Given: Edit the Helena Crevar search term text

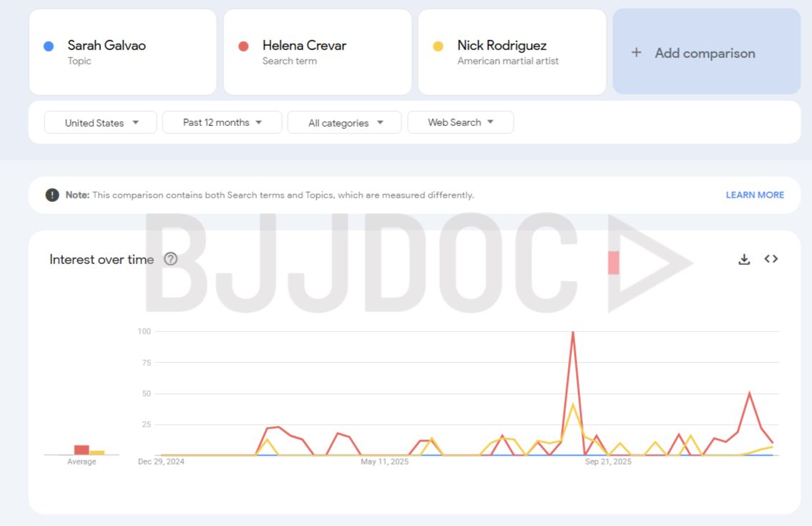Looking at the screenshot, I should [304, 46].
